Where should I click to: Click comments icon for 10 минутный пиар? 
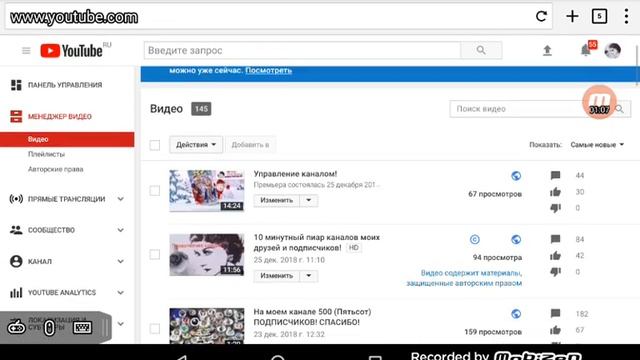point(555,239)
